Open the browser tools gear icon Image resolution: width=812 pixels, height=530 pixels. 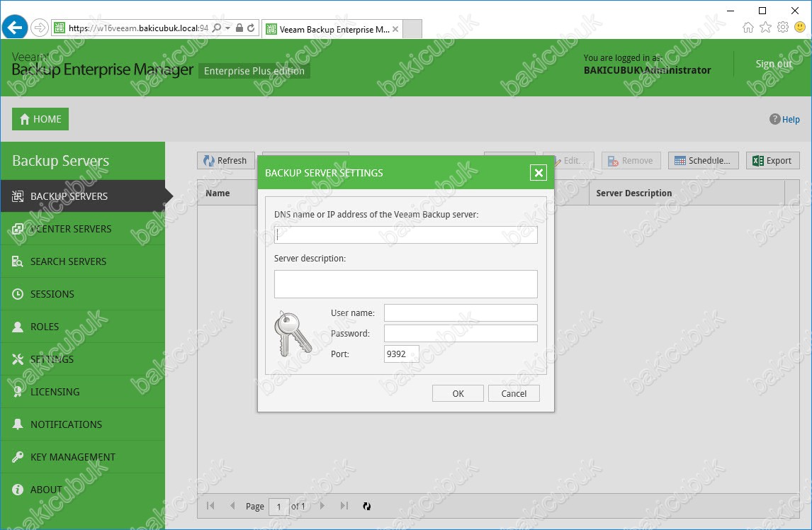tap(782, 27)
